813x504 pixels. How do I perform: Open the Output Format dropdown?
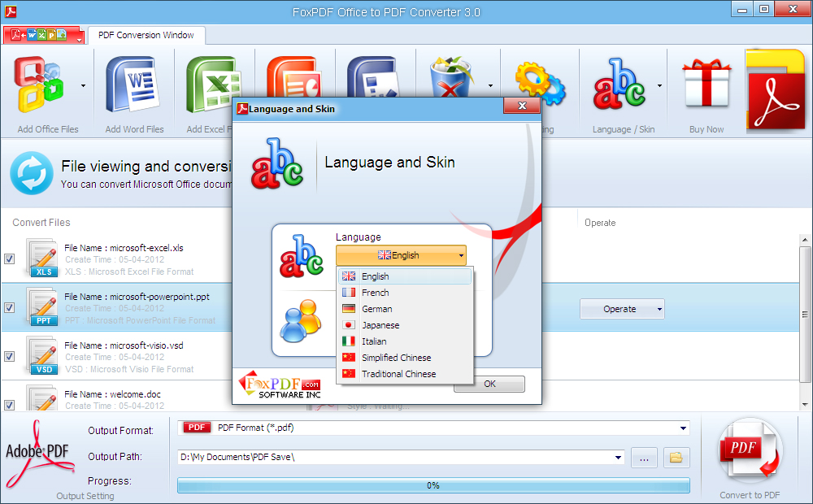pos(683,428)
